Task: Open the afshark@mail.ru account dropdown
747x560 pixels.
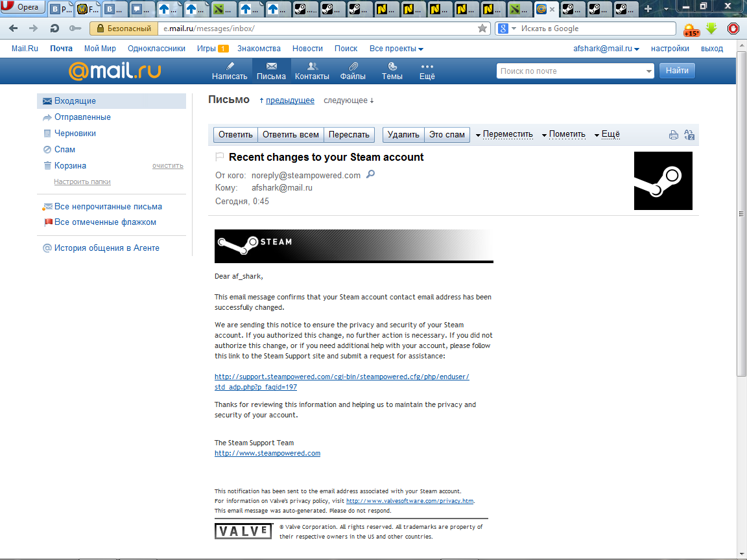Action: pos(606,49)
